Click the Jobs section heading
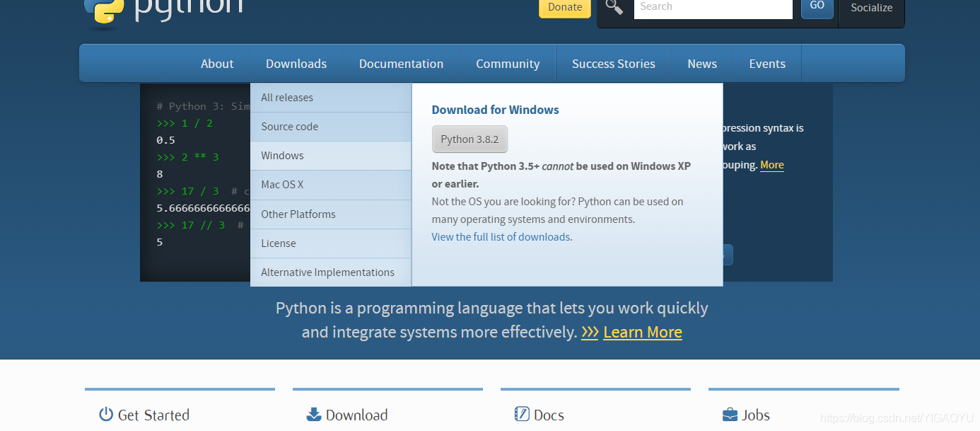Image resolution: width=980 pixels, height=431 pixels. click(756, 415)
